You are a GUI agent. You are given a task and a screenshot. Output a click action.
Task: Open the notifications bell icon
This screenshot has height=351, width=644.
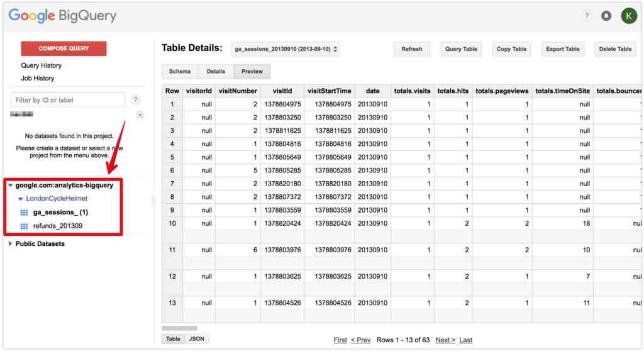click(606, 16)
